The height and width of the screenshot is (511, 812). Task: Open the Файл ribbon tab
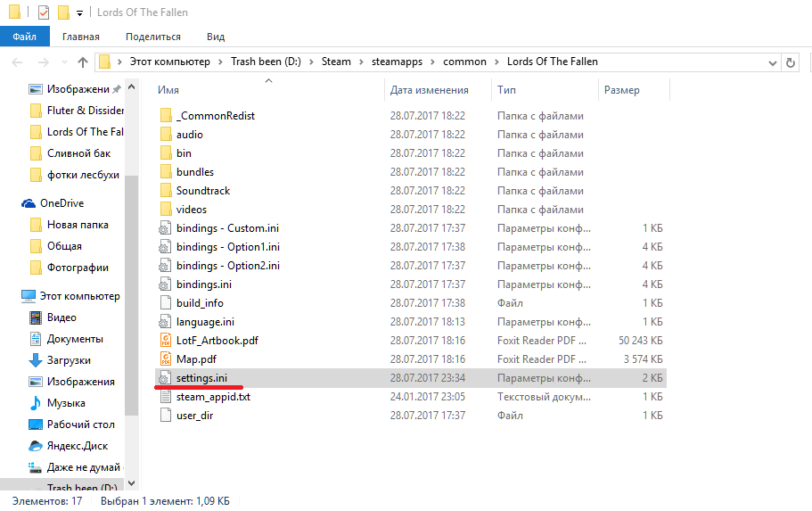[x=25, y=37]
